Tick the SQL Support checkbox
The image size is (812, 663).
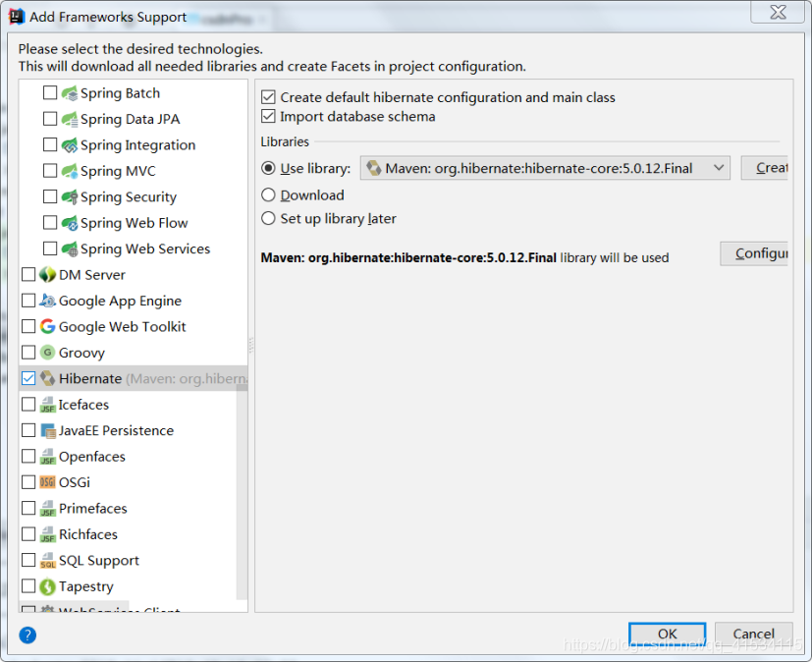pos(28,560)
